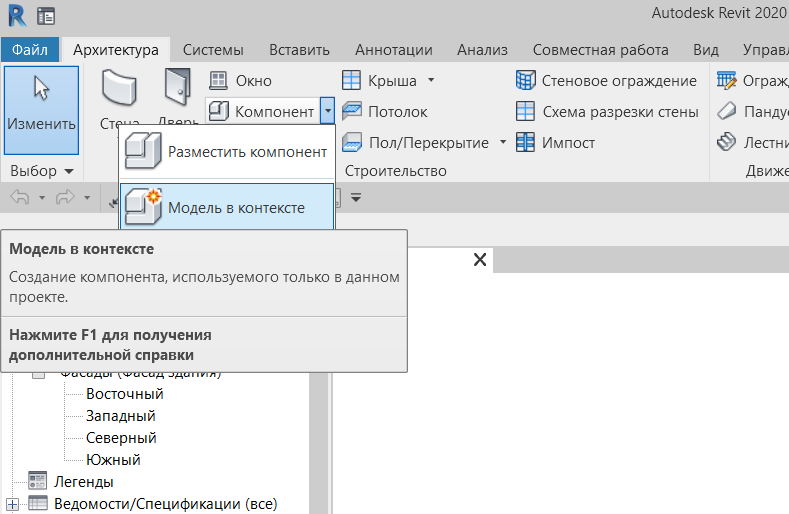
Task: Click the Revit application logo icon
Action: coord(17,16)
